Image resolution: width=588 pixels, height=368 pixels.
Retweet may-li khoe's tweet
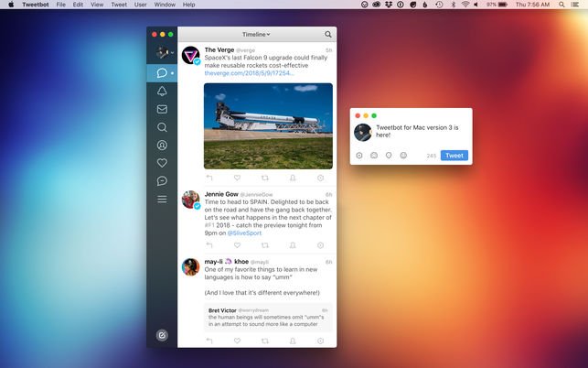point(265,341)
